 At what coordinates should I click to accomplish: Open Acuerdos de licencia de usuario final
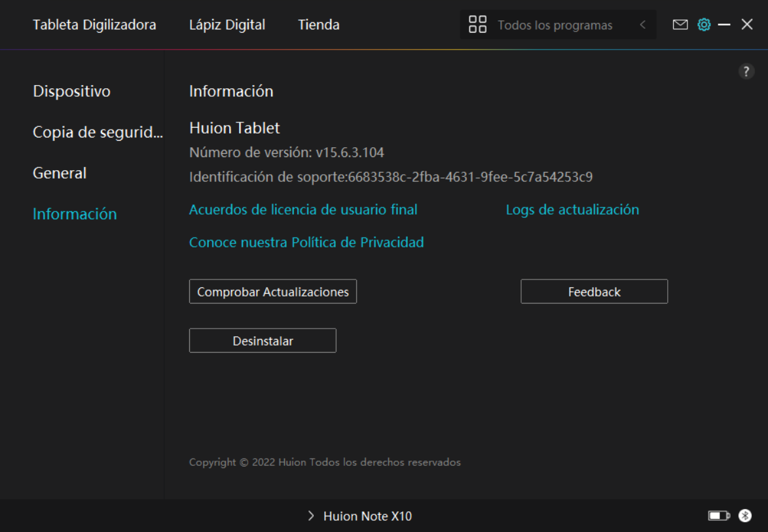[x=303, y=209]
